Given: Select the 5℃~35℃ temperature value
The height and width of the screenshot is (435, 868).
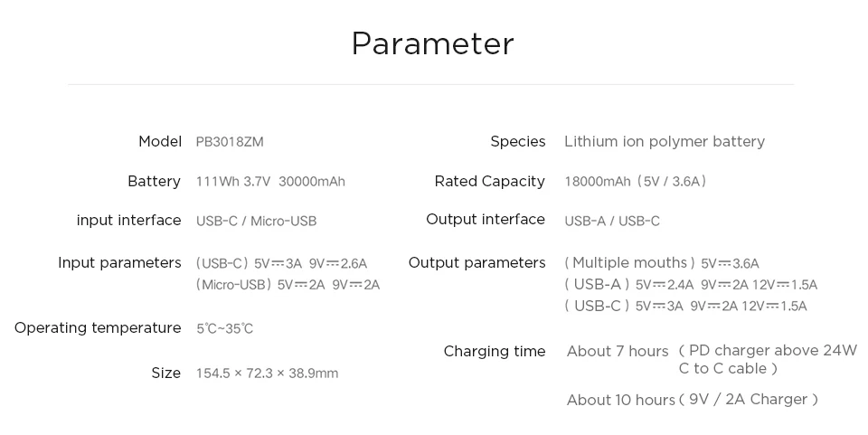Looking at the screenshot, I should tap(225, 329).
